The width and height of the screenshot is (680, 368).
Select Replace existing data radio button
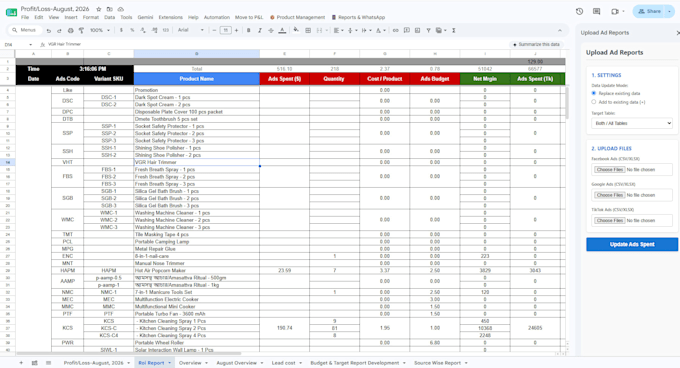(x=594, y=93)
